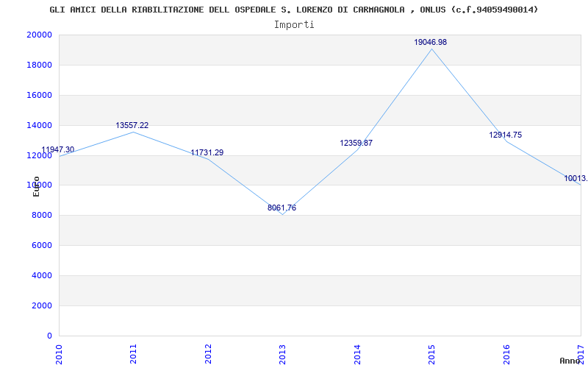Select the data label 11947.30
588x368 pixels.
(x=58, y=150)
